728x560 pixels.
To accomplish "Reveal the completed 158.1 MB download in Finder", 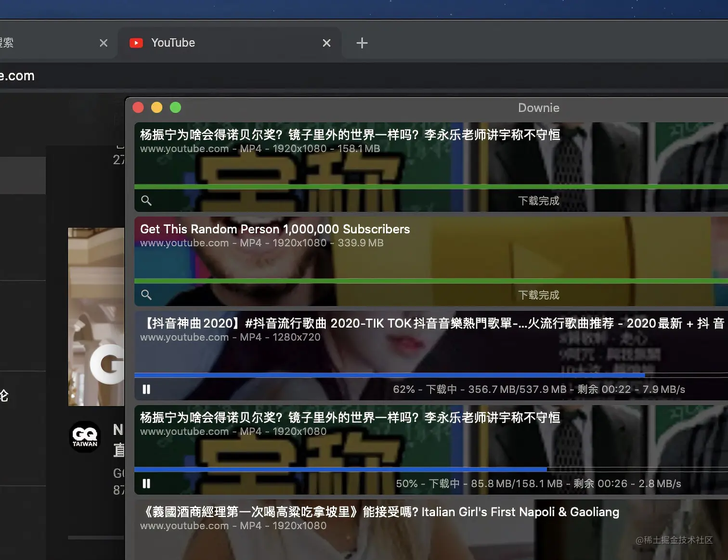I will 146,200.
